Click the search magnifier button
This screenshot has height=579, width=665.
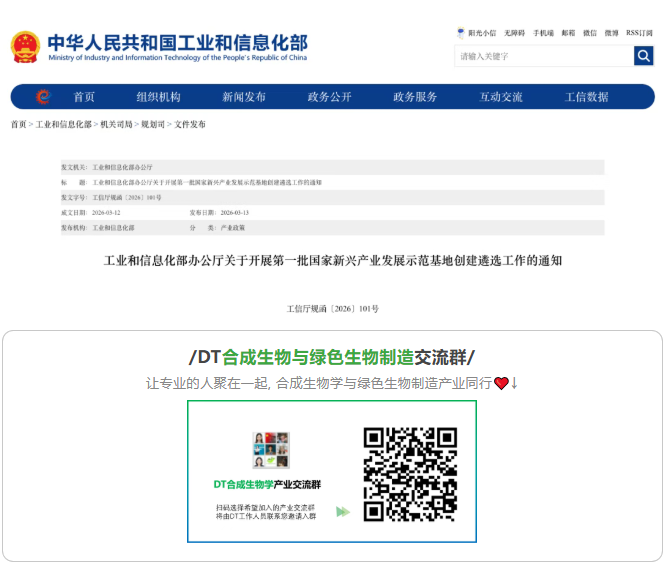point(643,56)
